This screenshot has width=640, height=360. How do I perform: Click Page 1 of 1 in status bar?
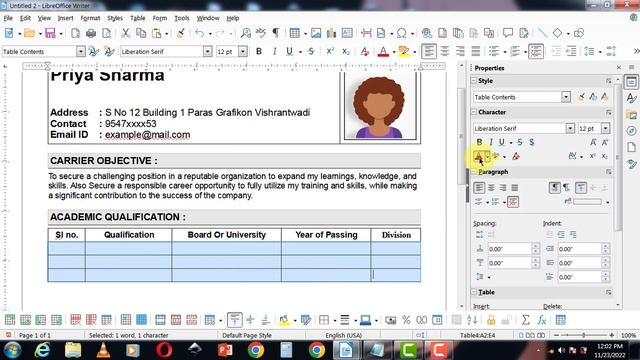click(35, 335)
